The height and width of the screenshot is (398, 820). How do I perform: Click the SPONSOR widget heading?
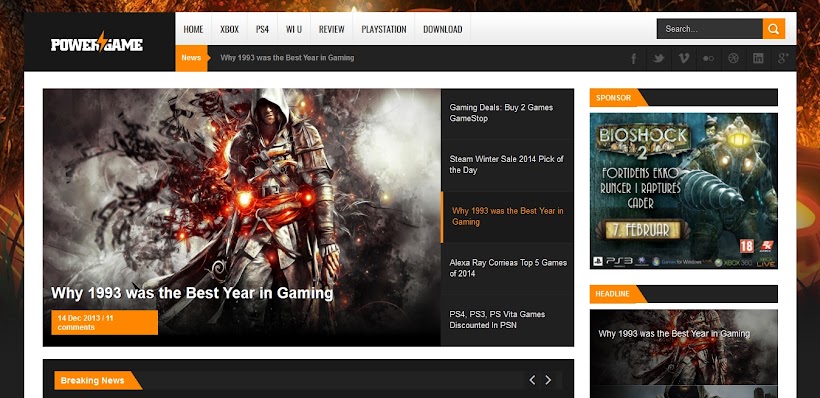[x=613, y=98]
